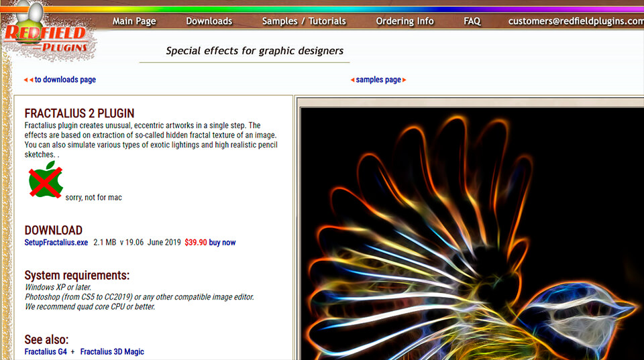Click the Redfield Plugins logo
The height and width of the screenshot is (360, 644).
tap(46, 33)
